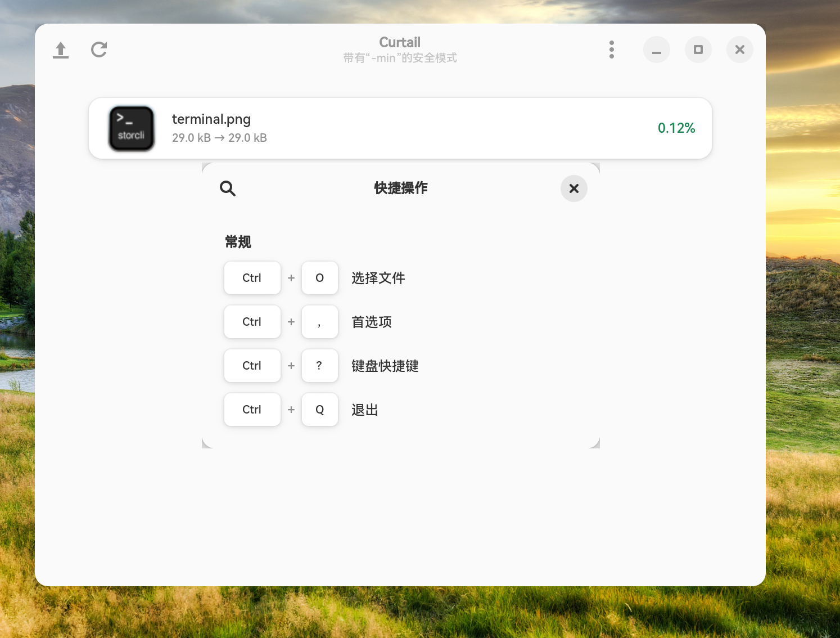The width and height of the screenshot is (840, 638).
Task: Click the comma key beside 首选项
Action: tap(319, 322)
